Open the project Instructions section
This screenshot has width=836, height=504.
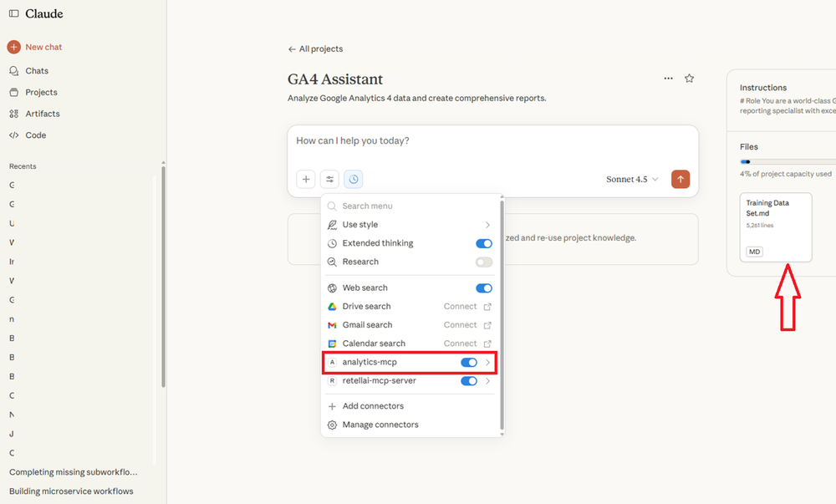coord(787,99)
